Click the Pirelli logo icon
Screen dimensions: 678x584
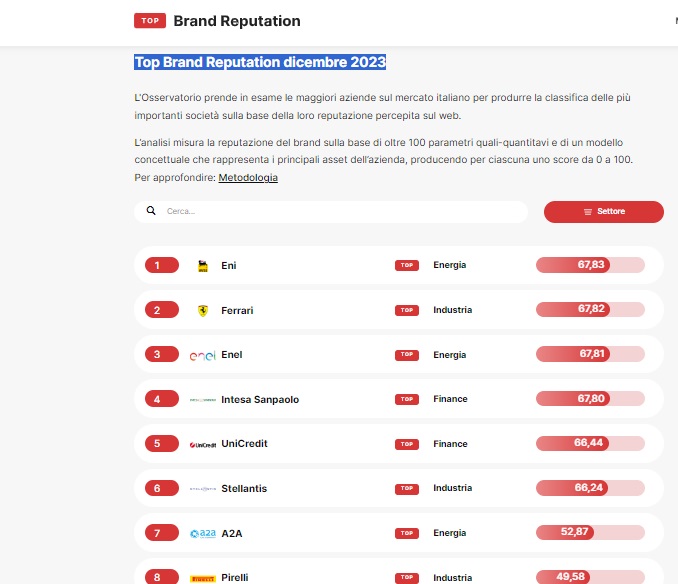pos(203,578)
